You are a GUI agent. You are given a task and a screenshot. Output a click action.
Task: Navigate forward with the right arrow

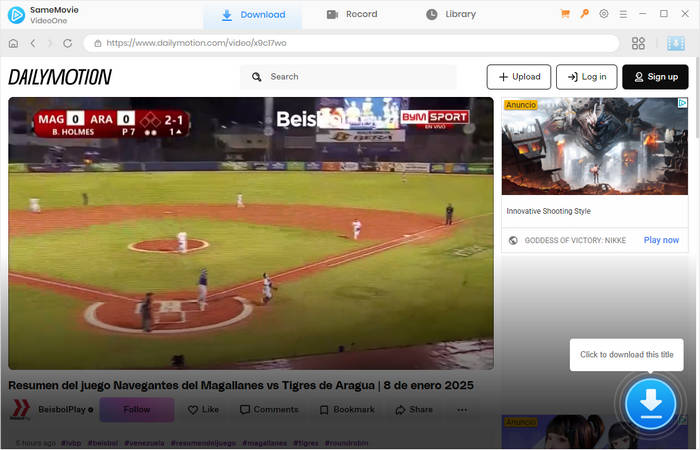click(x=50, y=43)
